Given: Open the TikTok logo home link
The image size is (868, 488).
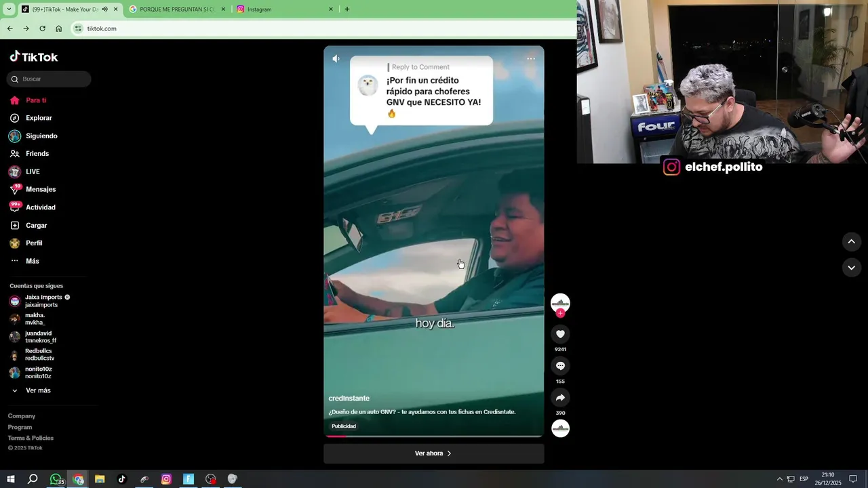Looking at the screenshot, I should pos(34,57).
